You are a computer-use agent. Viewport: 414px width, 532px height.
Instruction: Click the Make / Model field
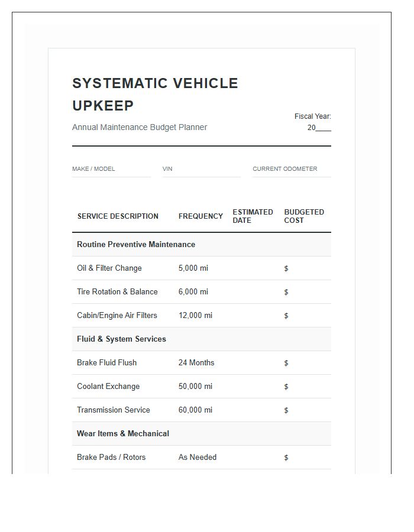(x=111, y=171)
